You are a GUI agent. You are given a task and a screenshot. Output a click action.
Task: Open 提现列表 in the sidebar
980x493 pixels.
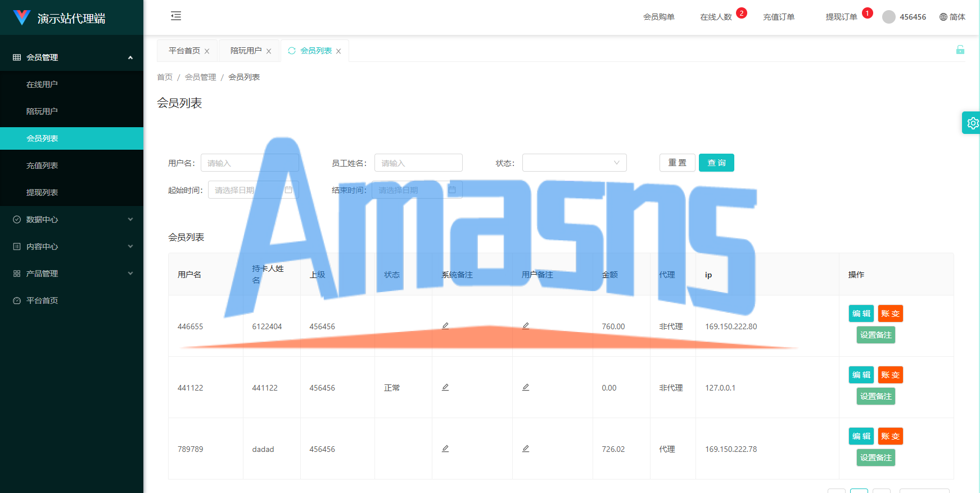[72, 192]
